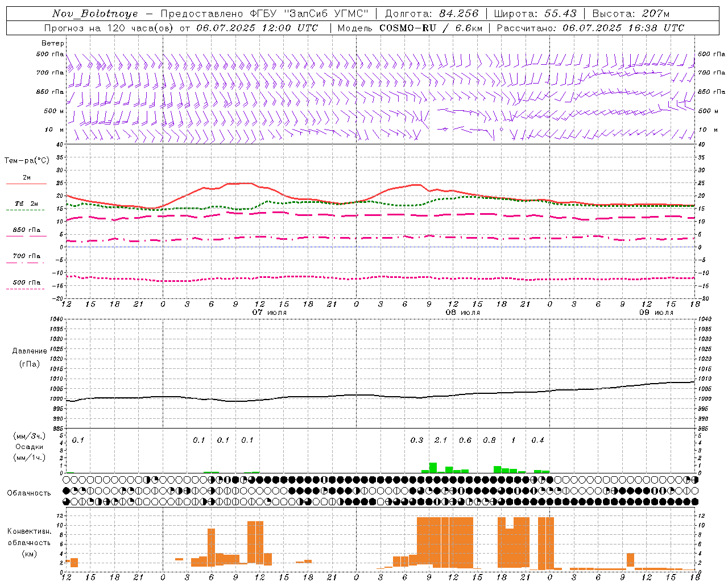Click the Тем-ра(°C) axis title

click(x=27, y=161)
